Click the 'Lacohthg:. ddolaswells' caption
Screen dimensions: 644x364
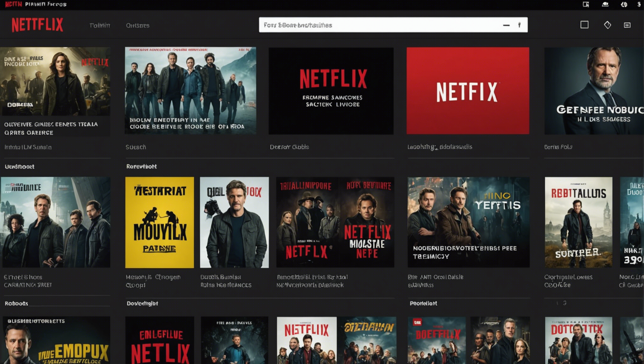click(x=440, y=147)
